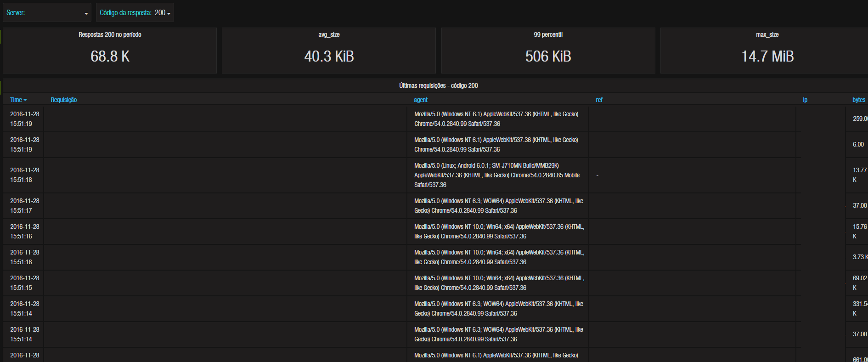Click the agent cell in the 15:51:15 row
This screenshot has height=362, width=868.
pyautogui.click(x=498, y=283)
